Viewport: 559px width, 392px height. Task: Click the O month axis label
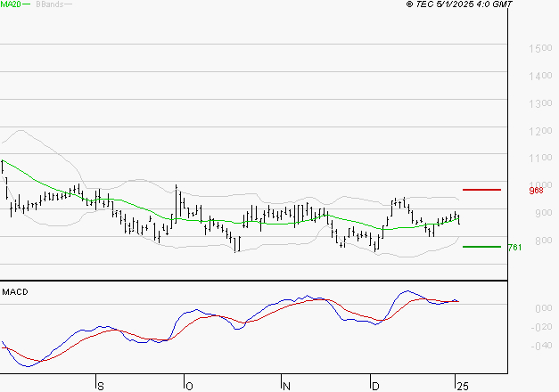(189, 387)
